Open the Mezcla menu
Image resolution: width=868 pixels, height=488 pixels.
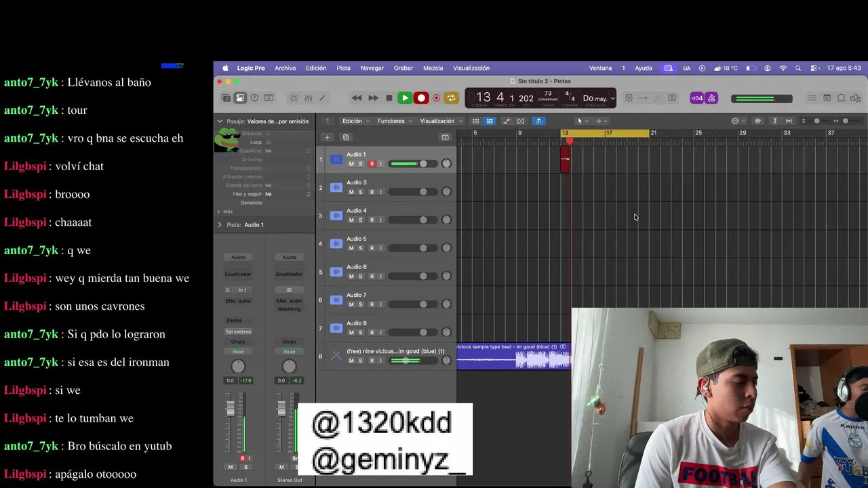[x=433, y=68]
